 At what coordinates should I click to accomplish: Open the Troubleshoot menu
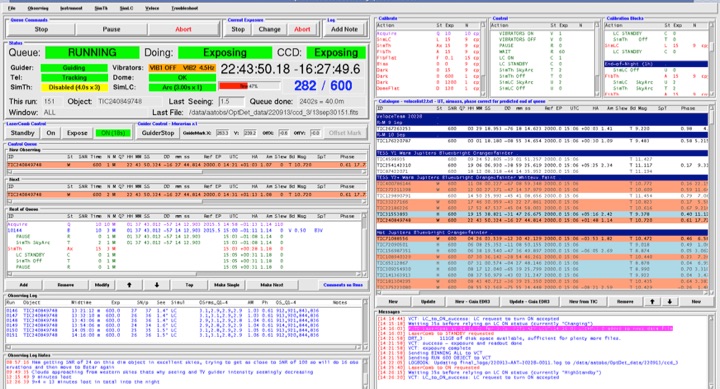185,8
